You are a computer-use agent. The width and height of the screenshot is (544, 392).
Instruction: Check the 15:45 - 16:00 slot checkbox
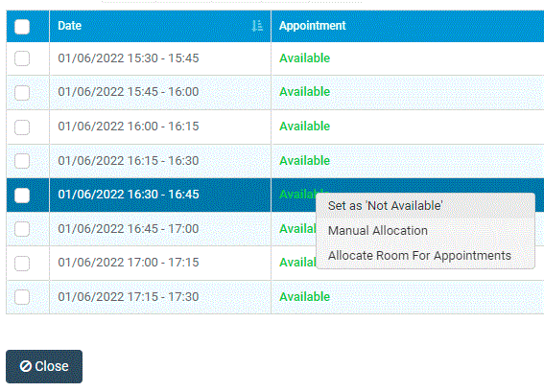[22, 93]
